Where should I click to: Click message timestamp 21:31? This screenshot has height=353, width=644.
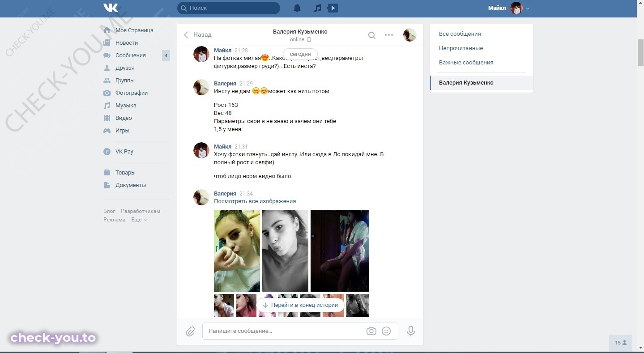pyautogui.click(x=241, y=147)
